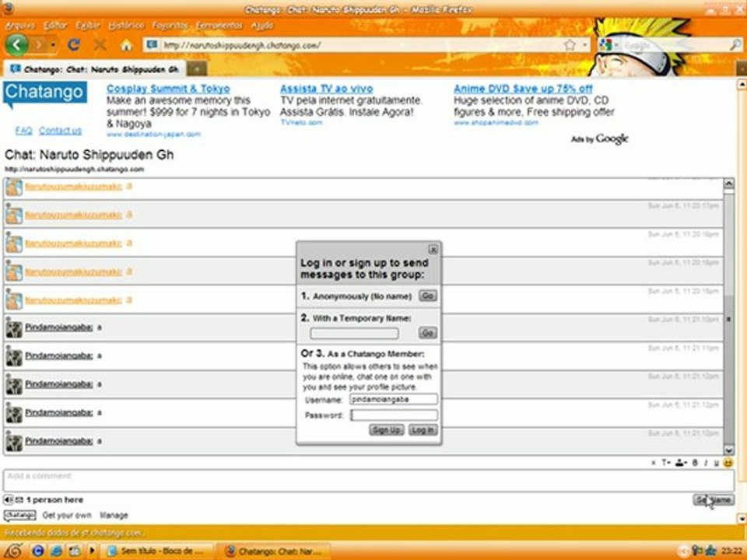Open a new tab with plus button
The height and width of the screenshot is (560, 747).
(x=197, y=69)
